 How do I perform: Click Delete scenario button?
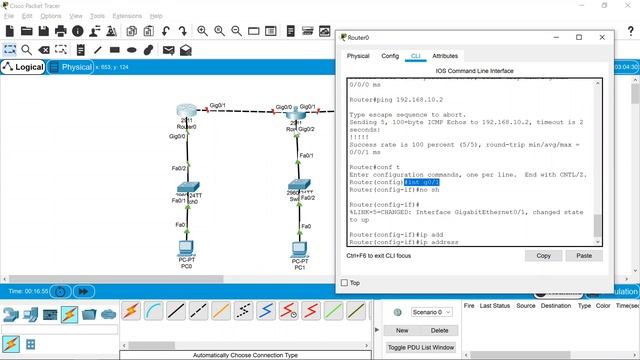439,331
